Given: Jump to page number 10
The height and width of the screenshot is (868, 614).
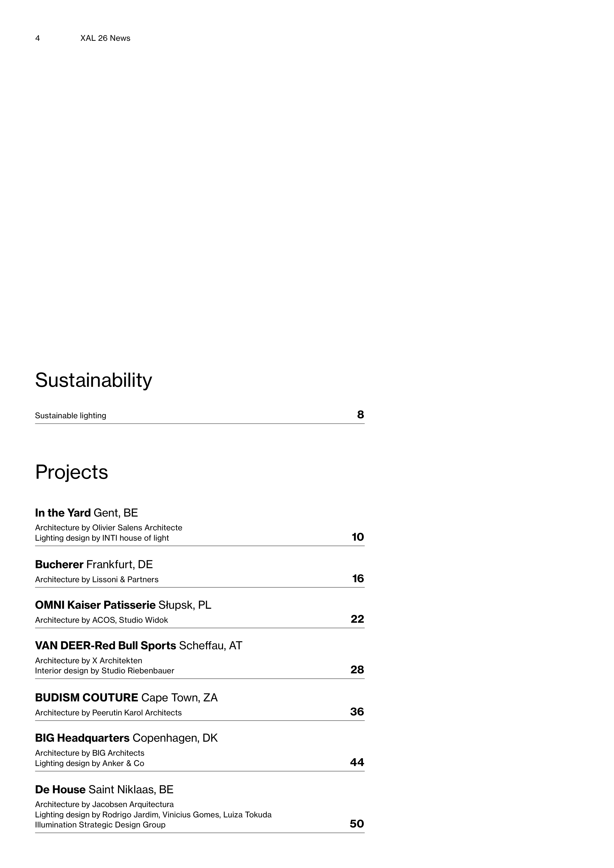Looking at the screenshot, I should [x=358, y=537].
